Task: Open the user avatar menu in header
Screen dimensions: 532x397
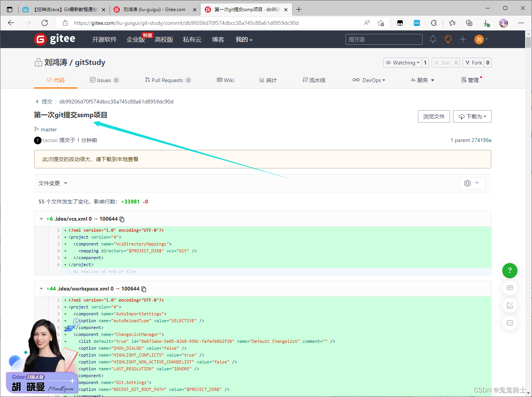Action: click(481, 39)
